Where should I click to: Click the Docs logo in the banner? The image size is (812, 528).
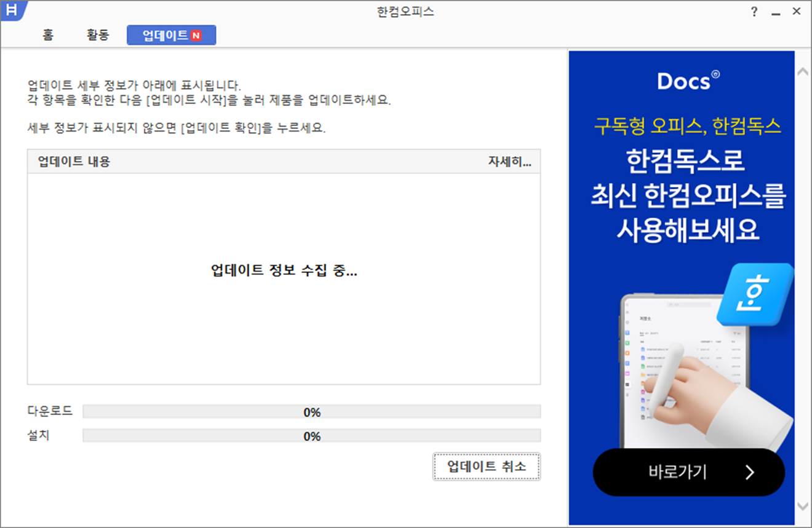(688, 81)
